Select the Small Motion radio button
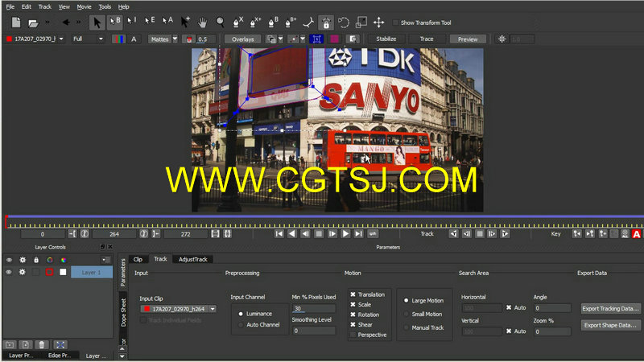 click(407, 314)
